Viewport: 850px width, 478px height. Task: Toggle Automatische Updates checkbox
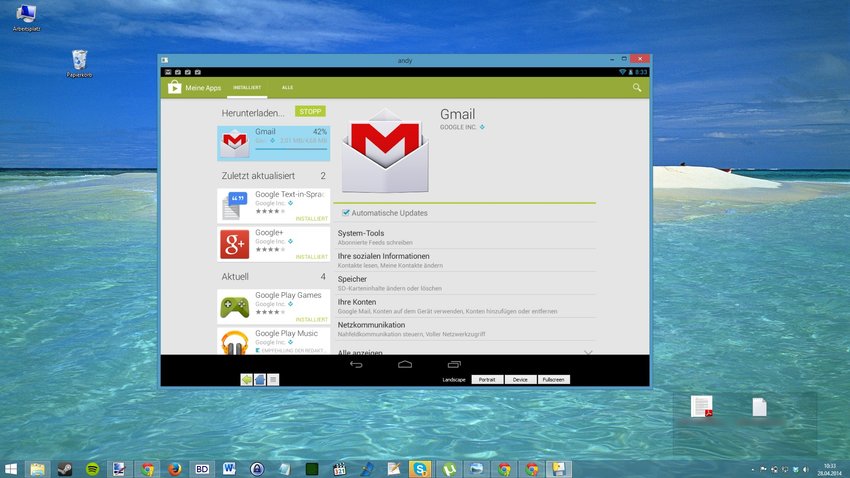(x=346, y=212)
